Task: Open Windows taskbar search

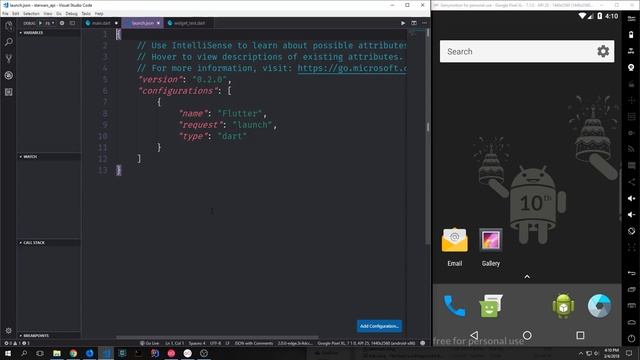Action: (x=24, y=353)
